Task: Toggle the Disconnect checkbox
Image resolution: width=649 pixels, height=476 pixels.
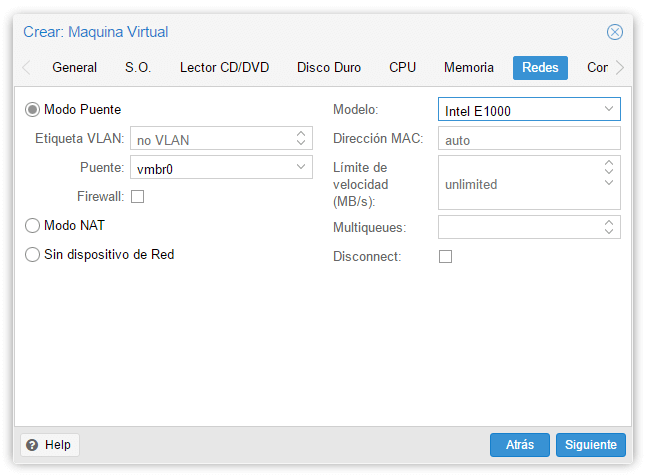Action: coord(446,257)
